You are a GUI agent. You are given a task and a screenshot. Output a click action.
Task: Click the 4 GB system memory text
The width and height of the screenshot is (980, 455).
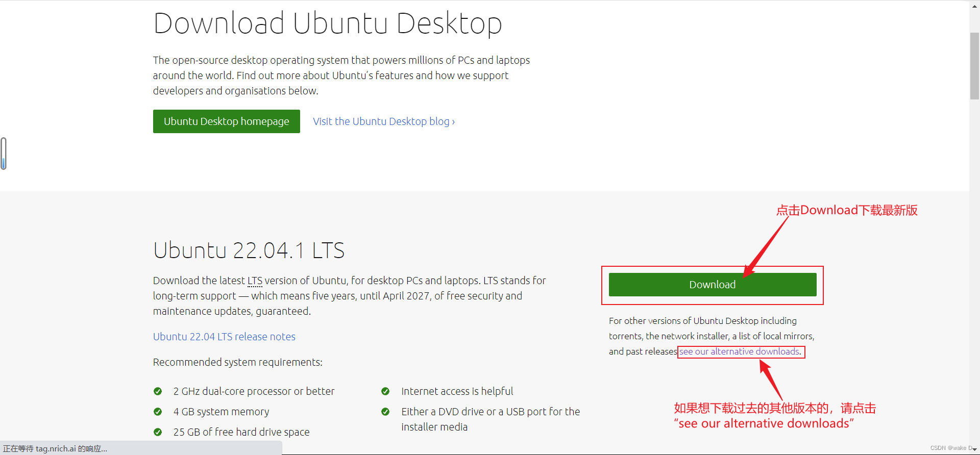[221, 412]
